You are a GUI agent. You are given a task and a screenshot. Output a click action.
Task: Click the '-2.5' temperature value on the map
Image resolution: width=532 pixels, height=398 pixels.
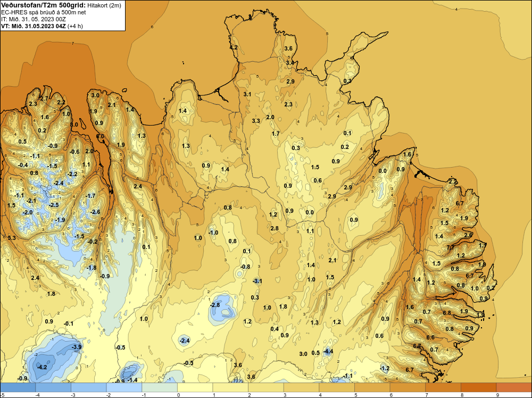[x=54, y=205]
